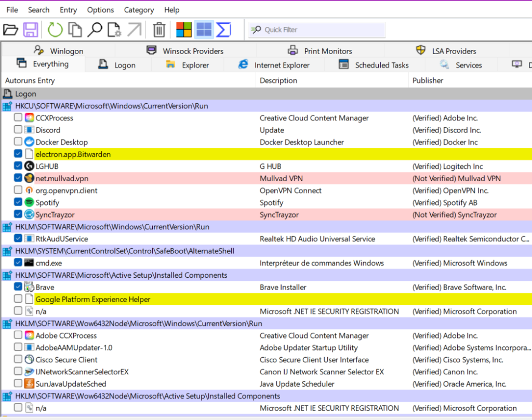Click the Brave installer icon
This screenshot has height=420, width=532.
[30, 287]
